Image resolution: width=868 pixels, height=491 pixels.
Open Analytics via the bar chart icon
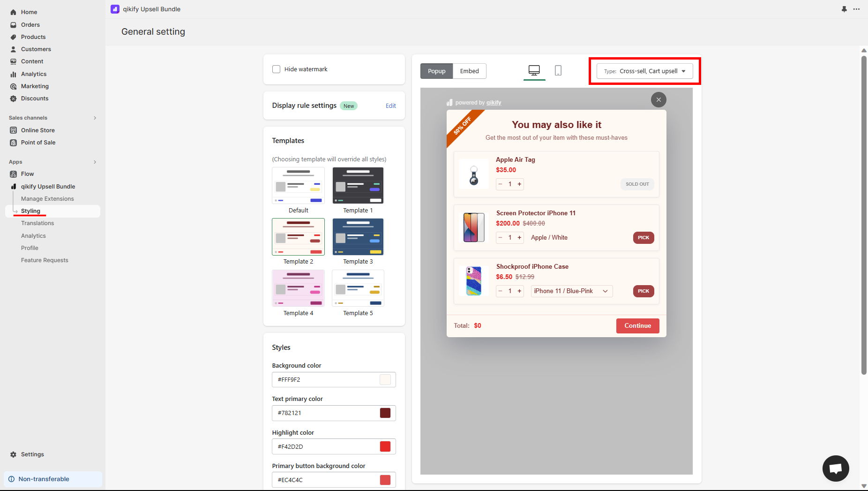click(x=13, y=74)
